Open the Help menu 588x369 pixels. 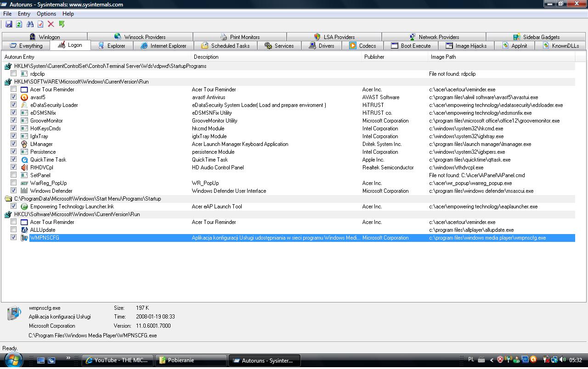pyautogui.click(x=68, y=14)
